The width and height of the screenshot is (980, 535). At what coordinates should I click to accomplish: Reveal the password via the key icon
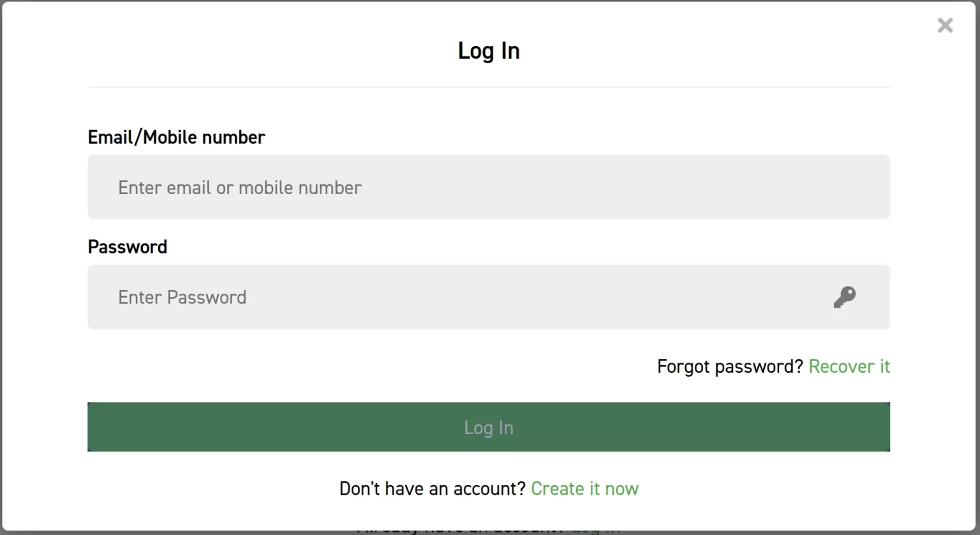[844, 298]
